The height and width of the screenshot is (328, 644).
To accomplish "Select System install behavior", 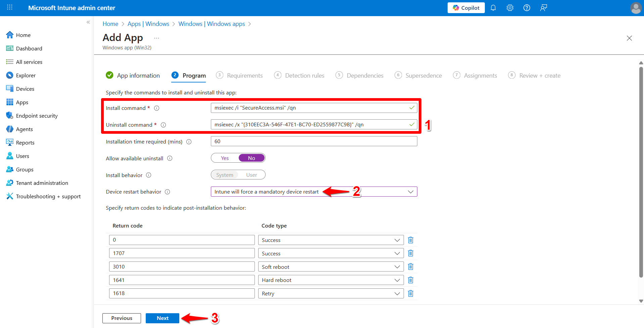I will point(225,175).
